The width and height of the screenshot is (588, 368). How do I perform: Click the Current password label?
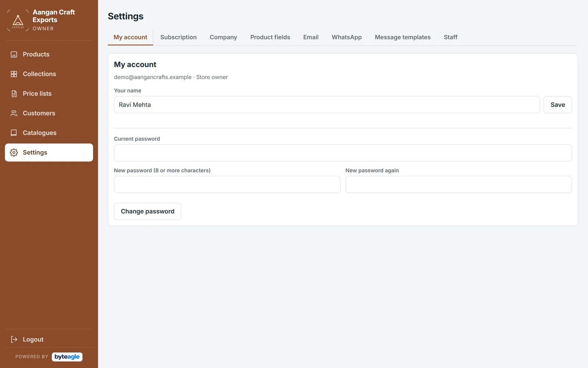click(x=137, y=139)
